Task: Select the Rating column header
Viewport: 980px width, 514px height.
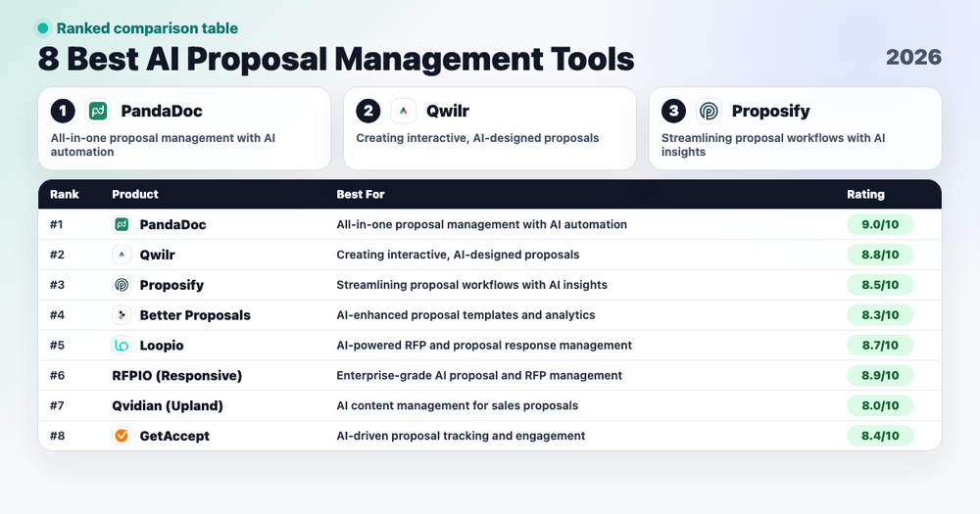Action: pyautogui.click(x=865, y=194)
